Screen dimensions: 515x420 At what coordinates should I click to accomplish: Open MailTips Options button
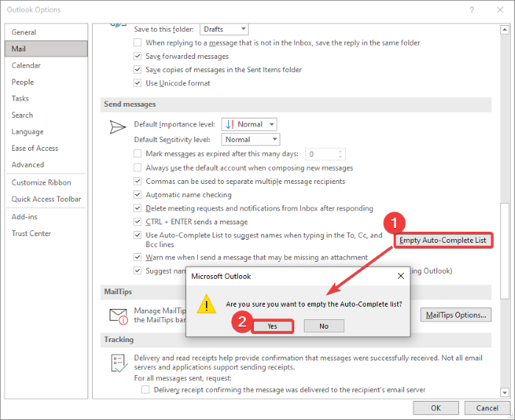click(x=456, y=315)
